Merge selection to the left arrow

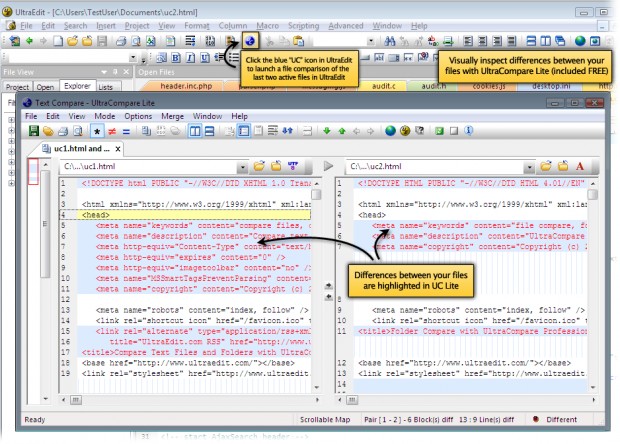[x=329, y=297]
